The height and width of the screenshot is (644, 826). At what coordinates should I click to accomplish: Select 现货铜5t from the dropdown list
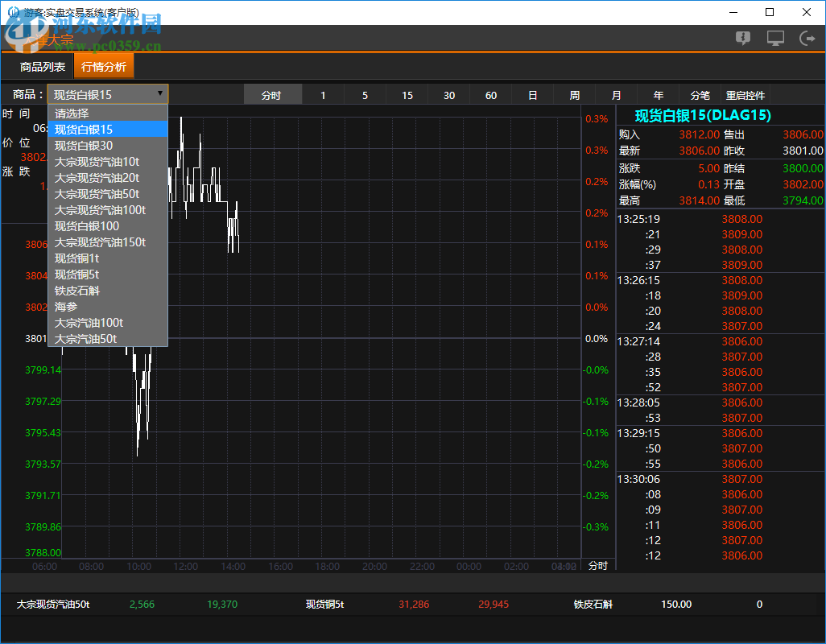[x=107, y=275]
